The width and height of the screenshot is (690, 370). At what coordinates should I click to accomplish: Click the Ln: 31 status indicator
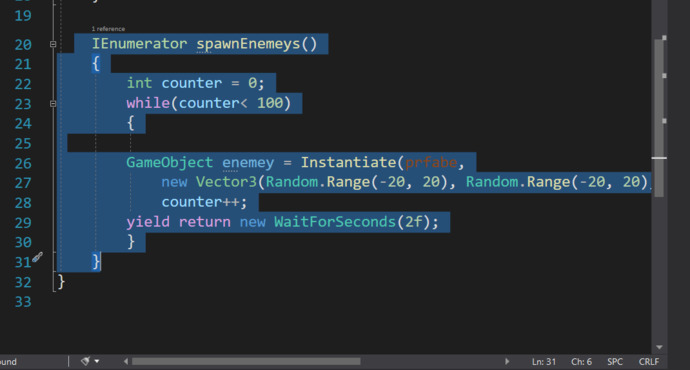544,362
